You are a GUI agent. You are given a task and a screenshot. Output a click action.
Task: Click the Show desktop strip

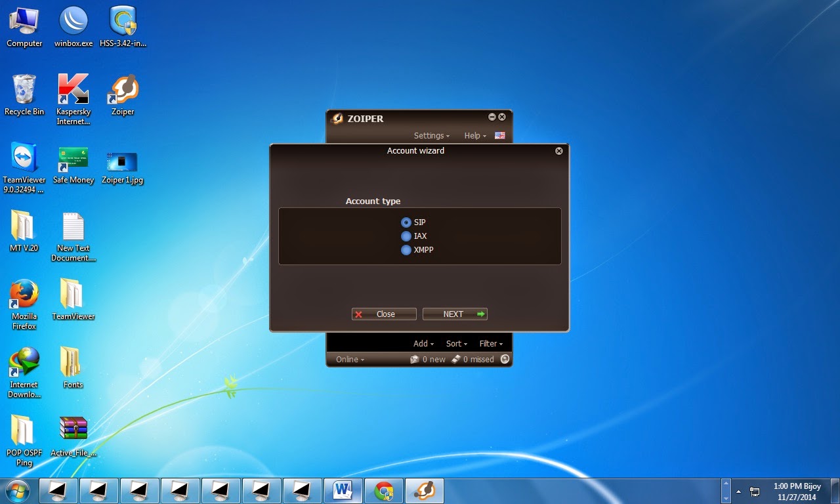click(835, 491)
